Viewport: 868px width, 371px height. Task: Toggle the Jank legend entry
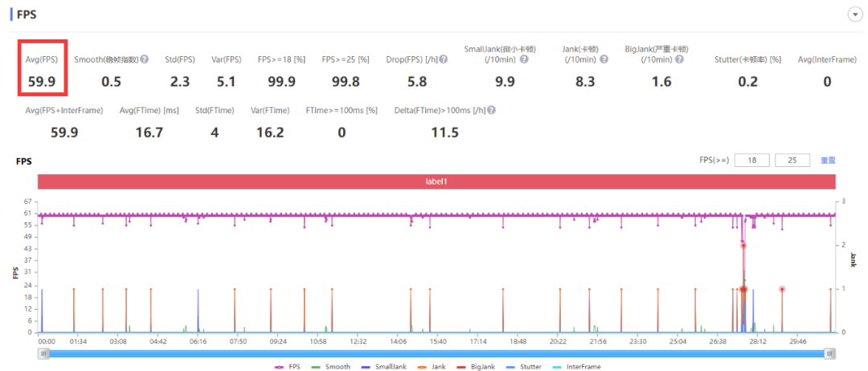pyautogui.click(x=431, y=366)
